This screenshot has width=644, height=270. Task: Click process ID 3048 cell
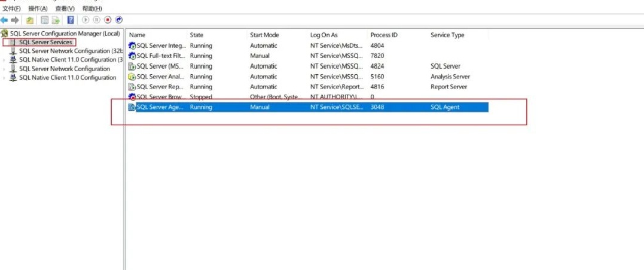[x=377, y=107]
